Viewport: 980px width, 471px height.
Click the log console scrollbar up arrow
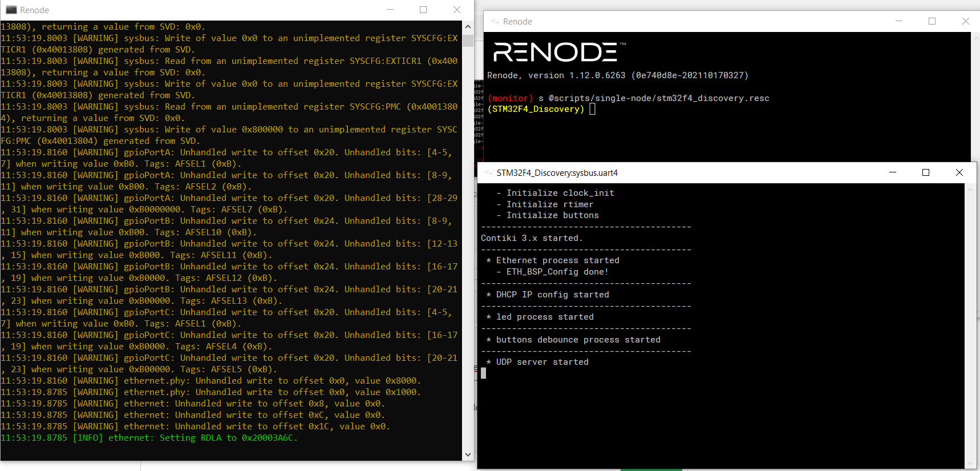[x=468, y=26]
